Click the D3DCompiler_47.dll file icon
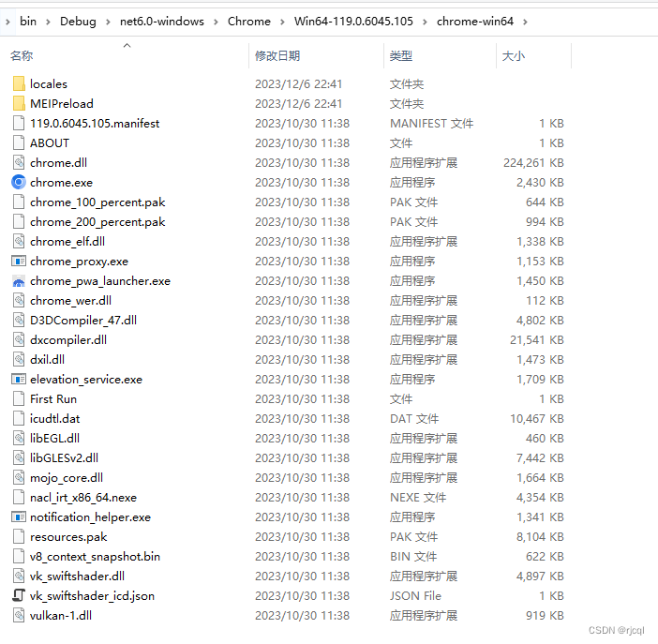658x644 pixels. [19, 321]
